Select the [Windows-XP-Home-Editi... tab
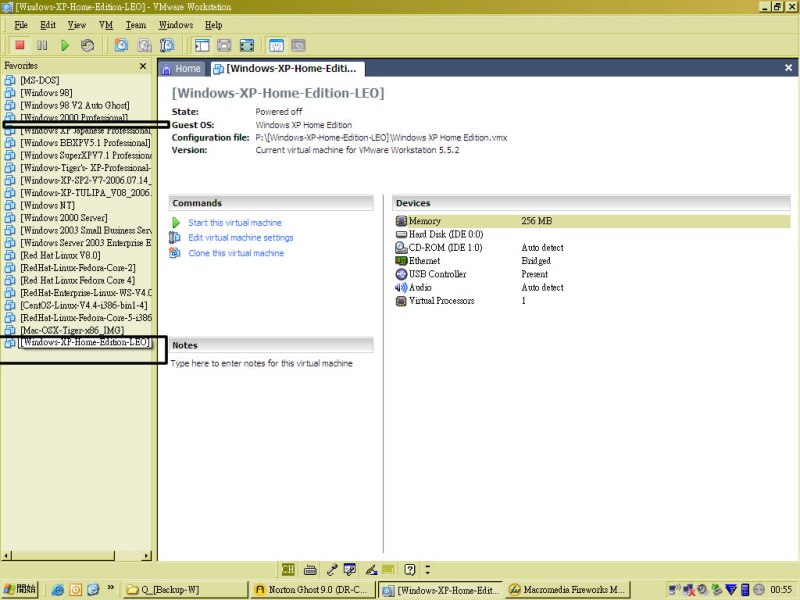 [x=286, y=69]
